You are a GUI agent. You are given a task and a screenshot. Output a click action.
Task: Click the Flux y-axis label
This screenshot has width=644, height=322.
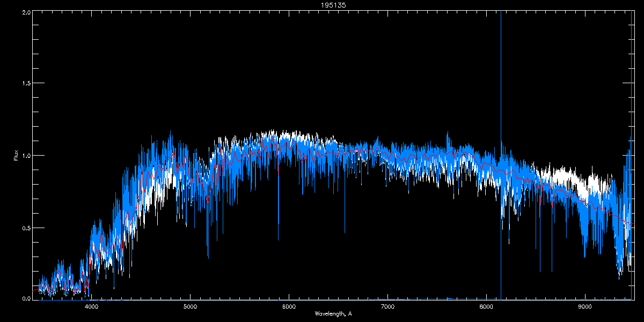16,155
